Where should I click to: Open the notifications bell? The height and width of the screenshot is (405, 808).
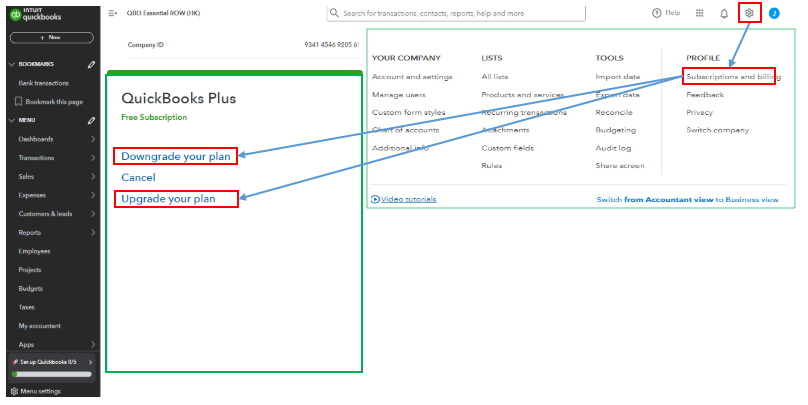coord(724,14)
